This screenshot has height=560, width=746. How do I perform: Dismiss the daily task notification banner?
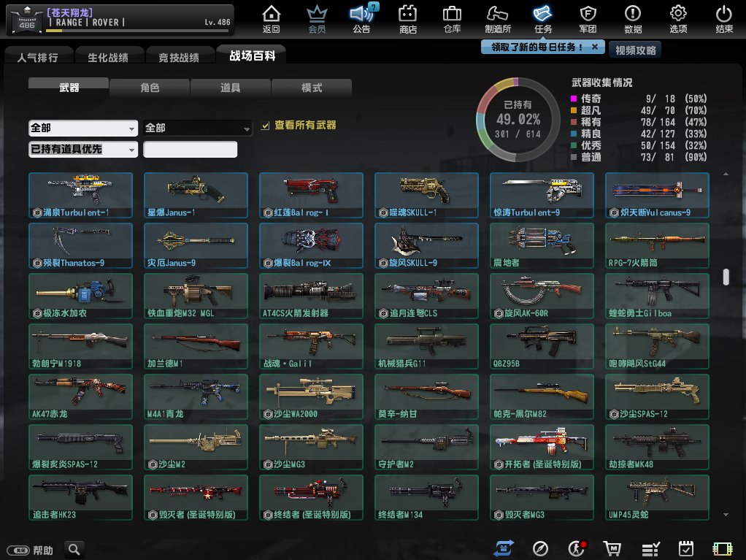(595, 47)
